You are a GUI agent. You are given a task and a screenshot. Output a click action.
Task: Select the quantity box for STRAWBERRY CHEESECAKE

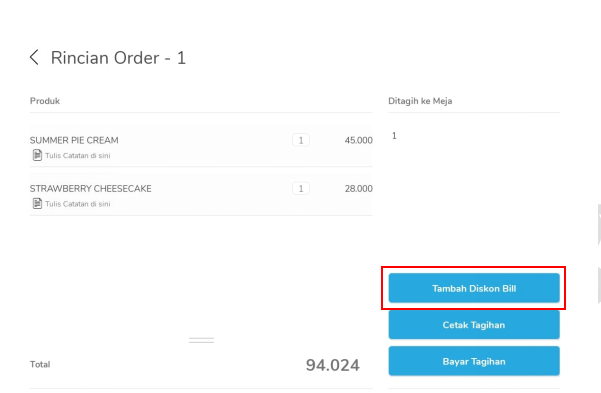[301, 189]
